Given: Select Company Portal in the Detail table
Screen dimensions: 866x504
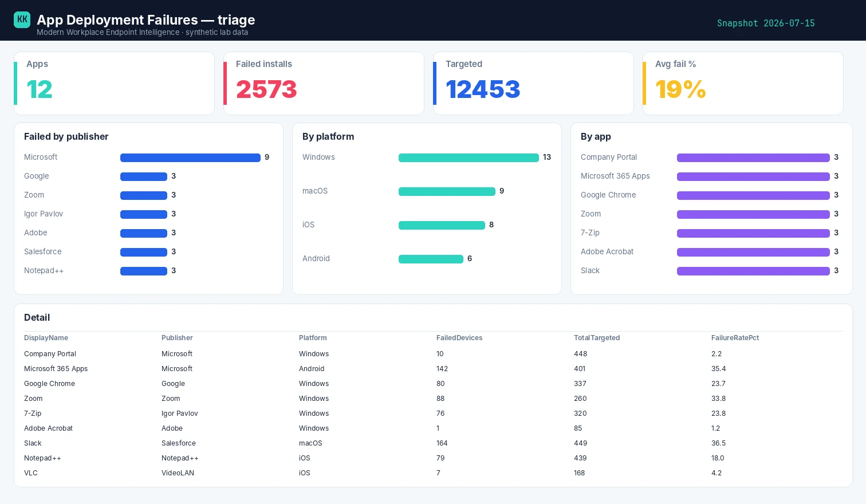Looking at the screenshot, I should point(50,354).
